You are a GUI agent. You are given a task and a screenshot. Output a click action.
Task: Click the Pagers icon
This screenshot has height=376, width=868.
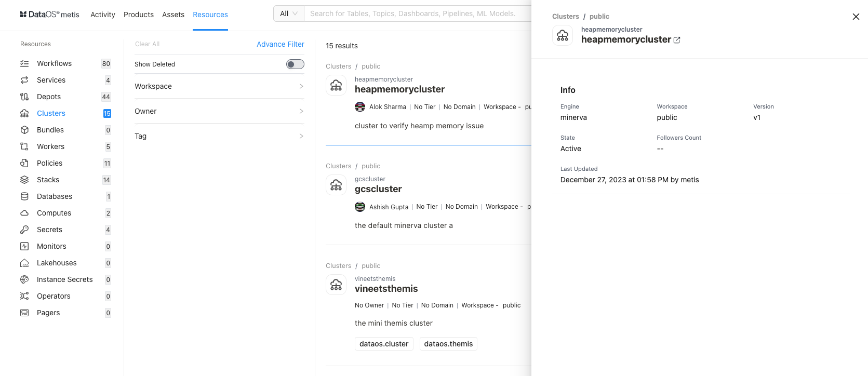pyautogui.click(x=24, y=313)
